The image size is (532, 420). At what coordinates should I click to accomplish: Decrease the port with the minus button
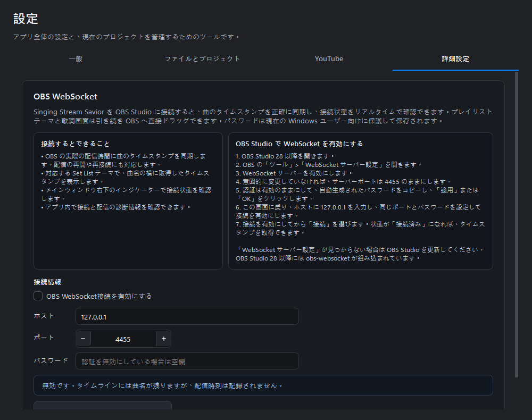click(x=83, y=339)
